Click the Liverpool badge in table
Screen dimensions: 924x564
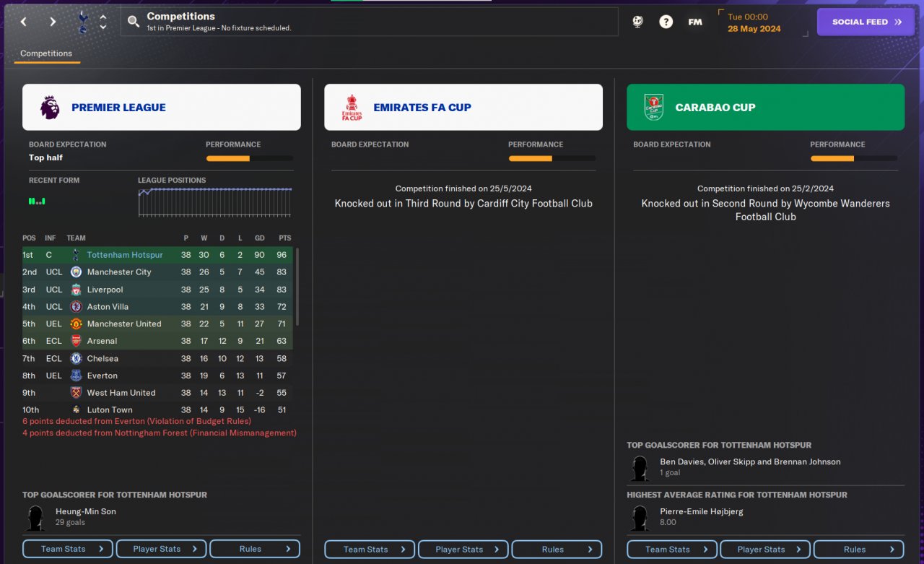[76, 290]
